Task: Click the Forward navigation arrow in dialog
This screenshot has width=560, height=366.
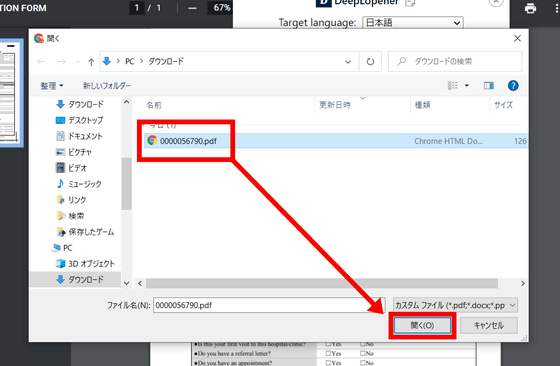Action: (x=61, y=62)
